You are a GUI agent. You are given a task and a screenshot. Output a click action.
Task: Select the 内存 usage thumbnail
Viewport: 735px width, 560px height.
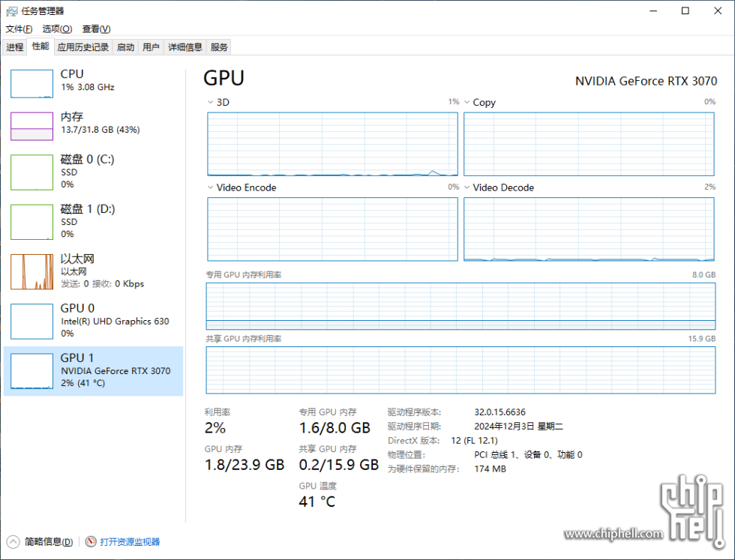tap(31, 127)
